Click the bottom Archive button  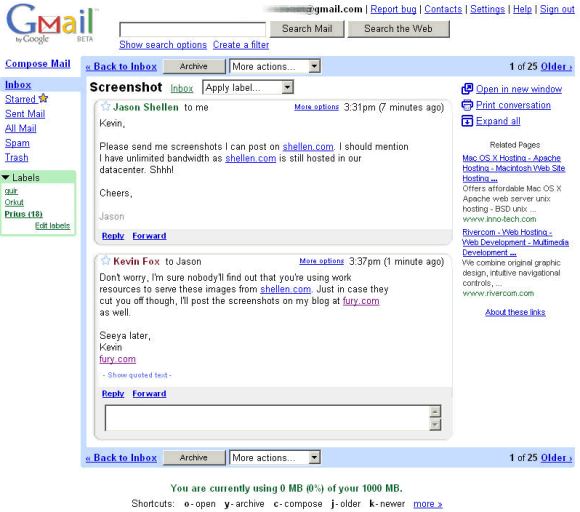194,458
